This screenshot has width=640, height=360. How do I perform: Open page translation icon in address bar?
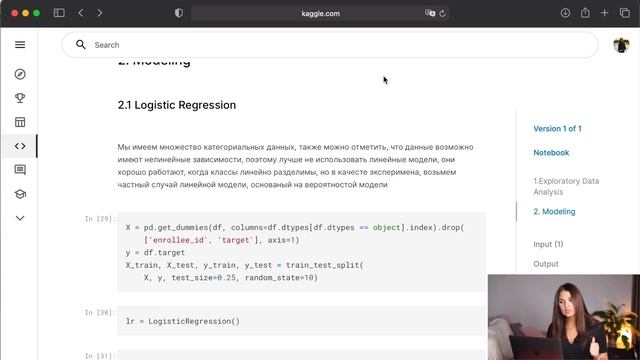(x=430, y=13)
